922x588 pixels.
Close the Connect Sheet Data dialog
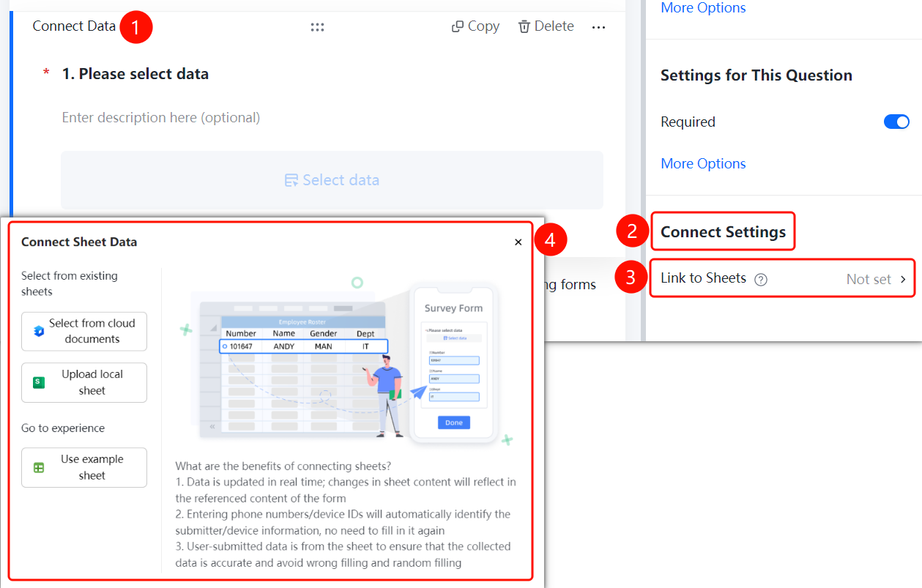pyautogui.click(x=518, y=242)
